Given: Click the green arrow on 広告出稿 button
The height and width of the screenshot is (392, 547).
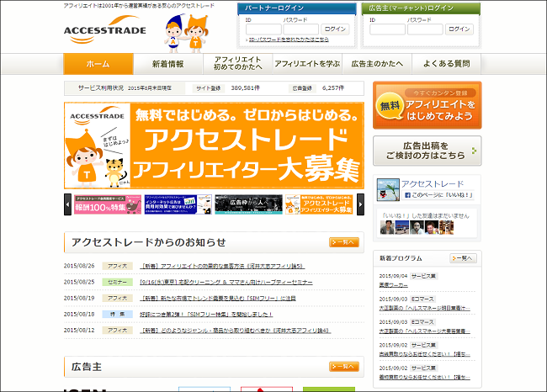Looking at the screenshot, I should [x=474, y=151].
